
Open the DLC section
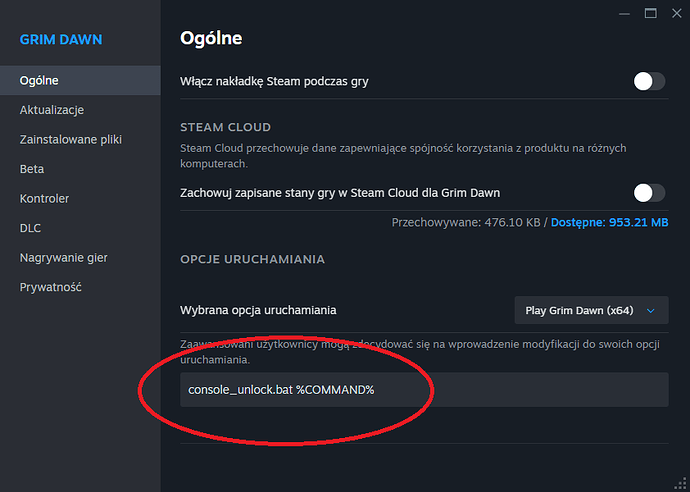pos(80,228)
